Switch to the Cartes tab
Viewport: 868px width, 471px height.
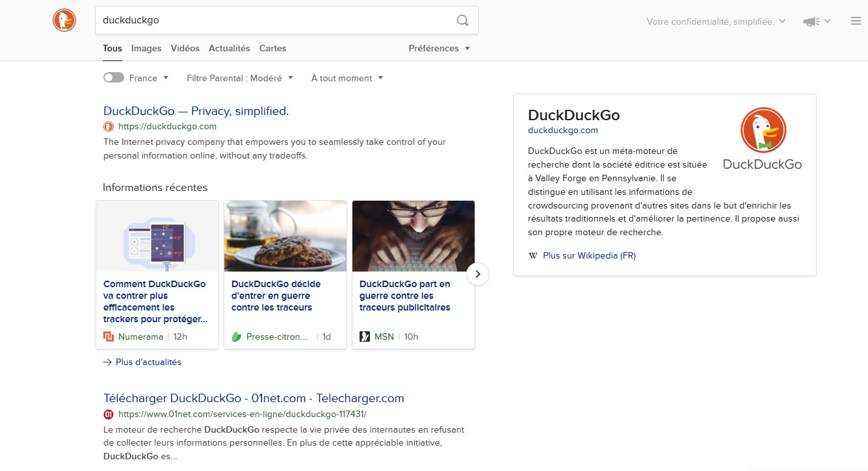(x=272, y=48)
